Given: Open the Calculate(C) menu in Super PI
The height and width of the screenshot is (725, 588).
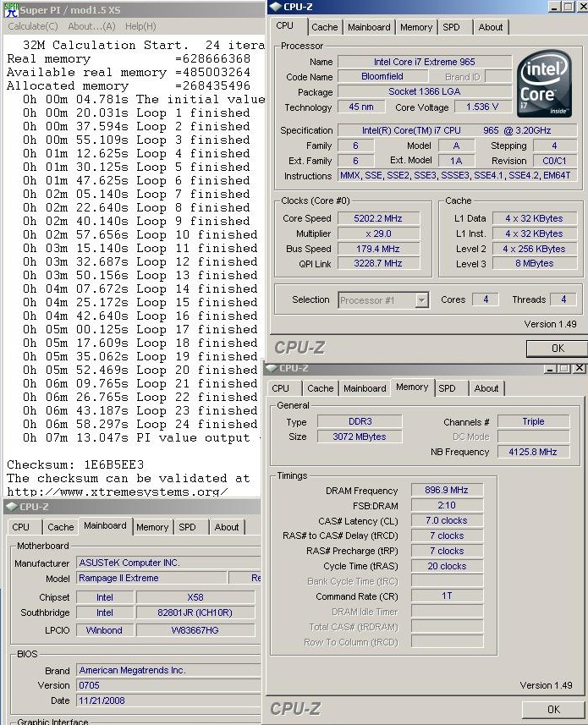Looking at the screenshot, I should coord(33,26).
